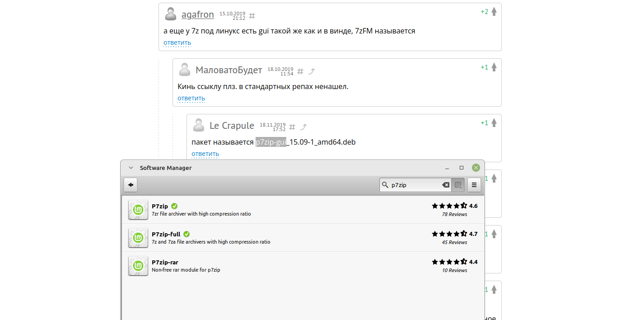Go back using Software Manager back arrow

click(x=131, y=184)
